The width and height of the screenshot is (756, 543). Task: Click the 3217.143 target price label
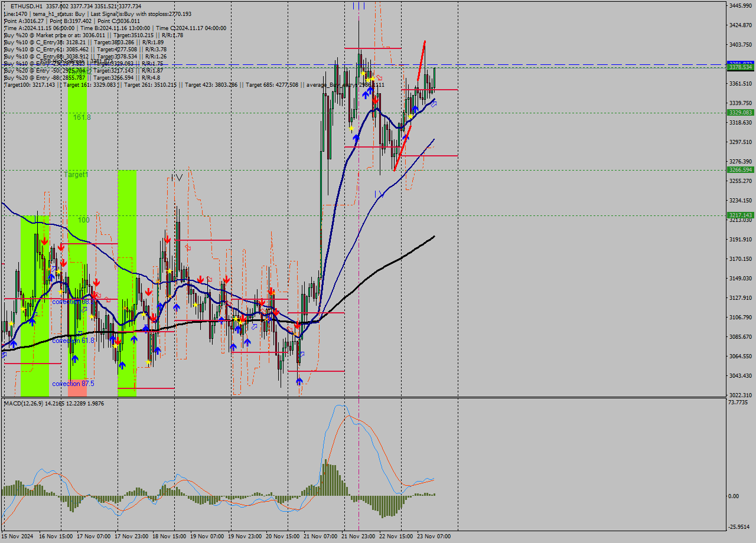[740, 215]
